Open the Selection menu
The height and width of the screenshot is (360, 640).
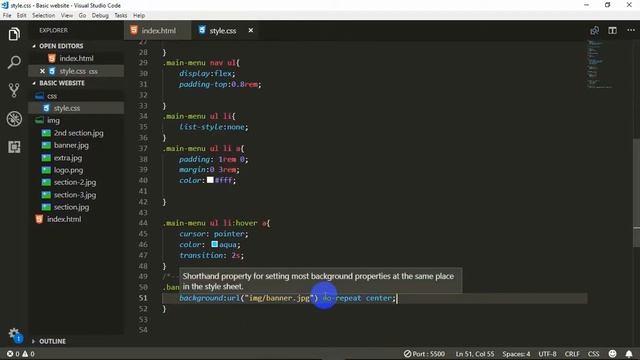point(44,16)
